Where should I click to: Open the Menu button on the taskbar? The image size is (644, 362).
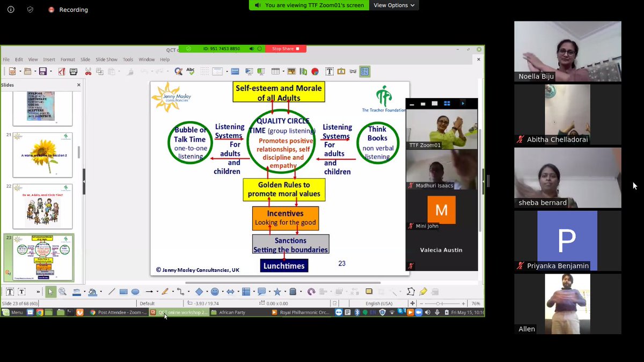point(13,312)
